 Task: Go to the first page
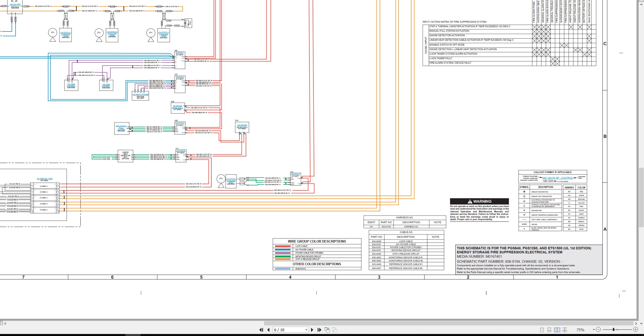[x=261, y=330]
